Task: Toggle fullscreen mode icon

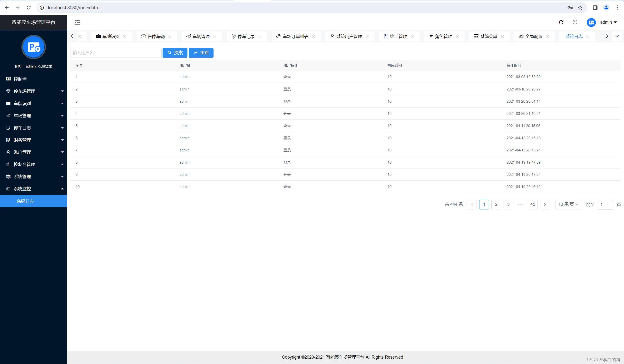Action: (x=575, y=22)
